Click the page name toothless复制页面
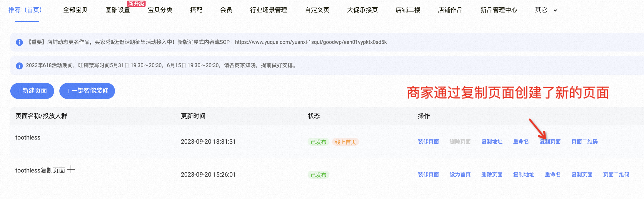This screenshot has height=199, width=644. click(x=40, y=171)
